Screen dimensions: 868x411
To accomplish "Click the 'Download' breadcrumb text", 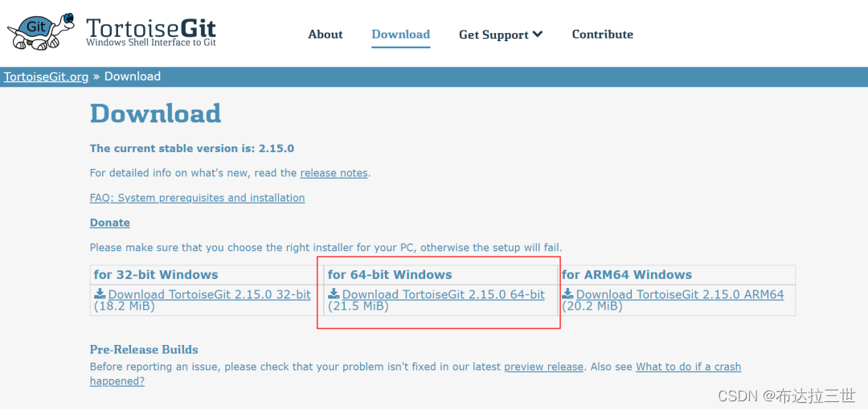I will tap(133, 76).
